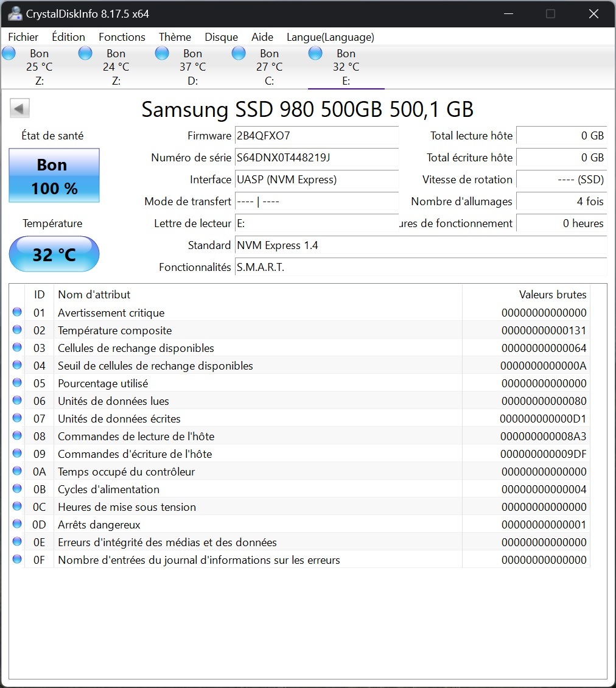Screen dimensions: 616x688
Task: Click the Numéro de série field
Action: click(317, 158)
